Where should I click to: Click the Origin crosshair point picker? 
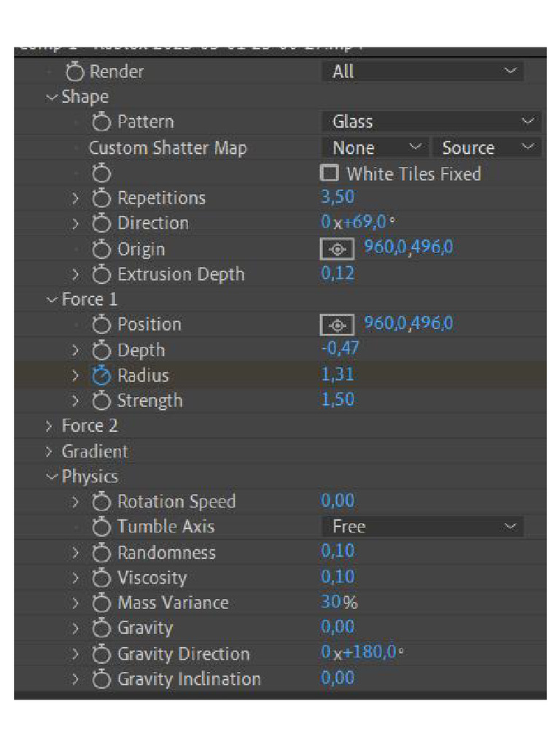337,249
